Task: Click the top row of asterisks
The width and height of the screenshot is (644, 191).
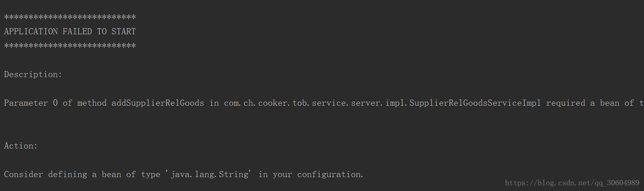Action: (70, 17)
